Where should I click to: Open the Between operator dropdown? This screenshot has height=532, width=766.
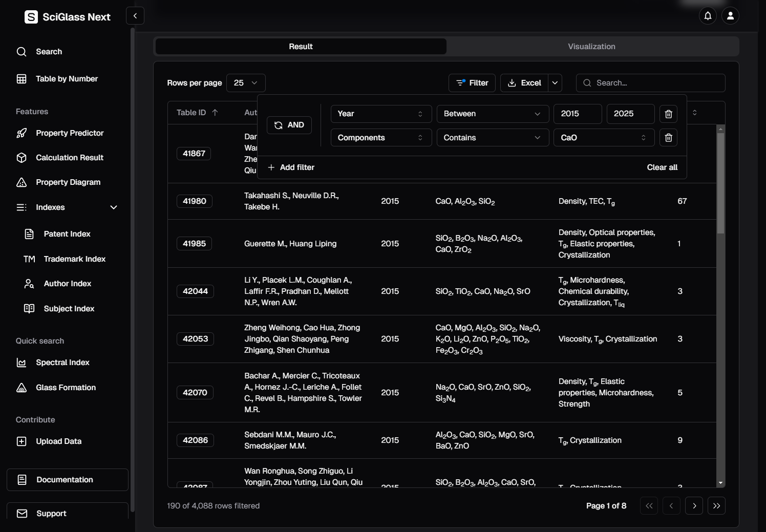492,114
